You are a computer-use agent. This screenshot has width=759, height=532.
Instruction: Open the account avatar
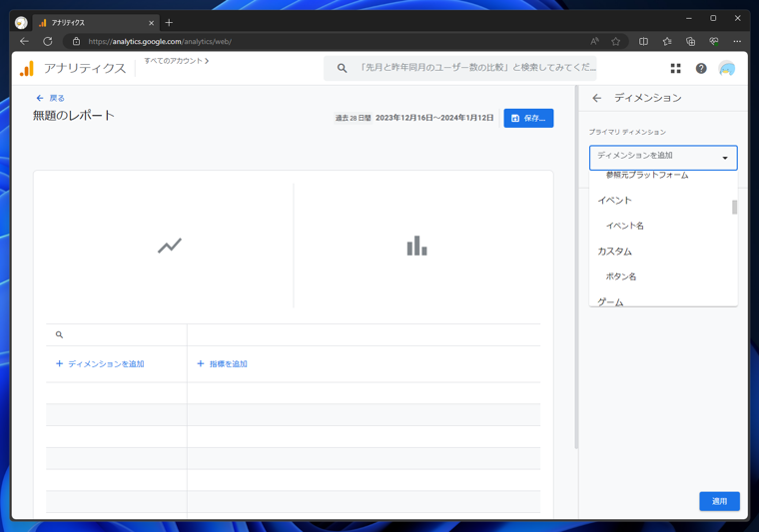[x=727, y=69]
